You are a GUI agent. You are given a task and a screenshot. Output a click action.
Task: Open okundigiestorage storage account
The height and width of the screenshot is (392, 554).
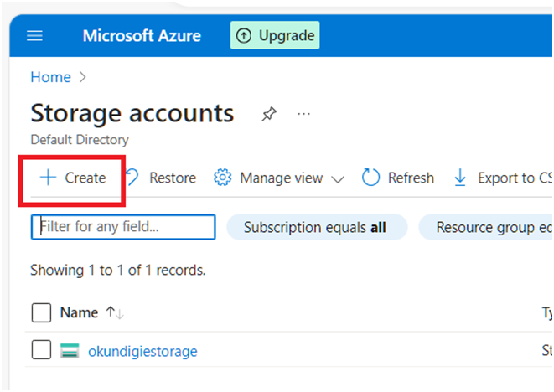(142, 352)
